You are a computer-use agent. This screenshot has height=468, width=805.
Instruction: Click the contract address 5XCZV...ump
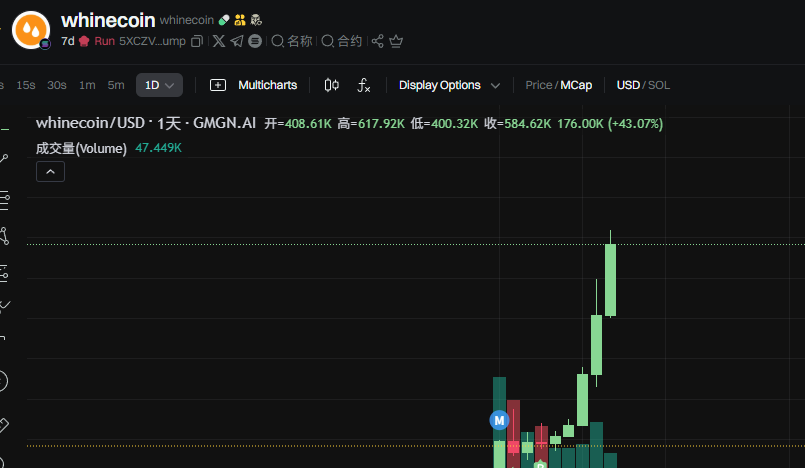tap(152, 41)
